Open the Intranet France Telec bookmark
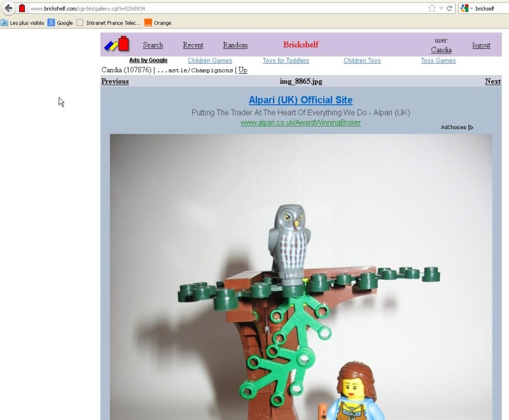The height and width of the screenshot is (420, 509). [80, 23]
